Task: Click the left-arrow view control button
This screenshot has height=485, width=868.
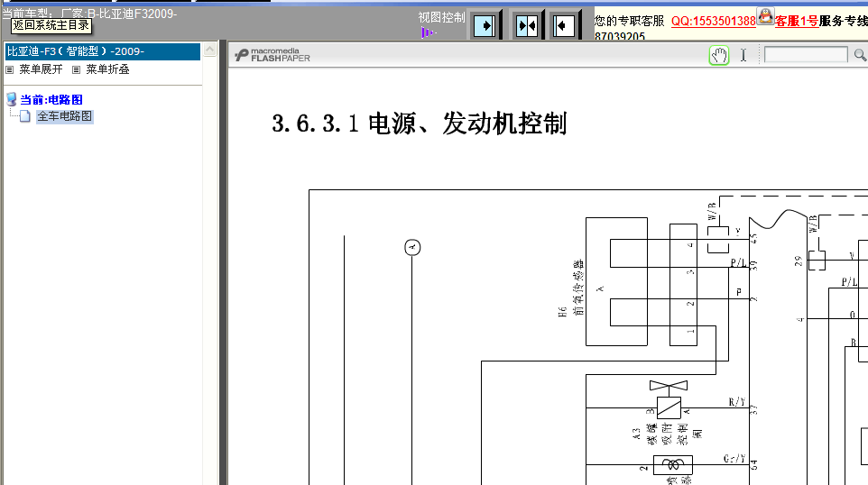Action: click(x=564, y=25)
